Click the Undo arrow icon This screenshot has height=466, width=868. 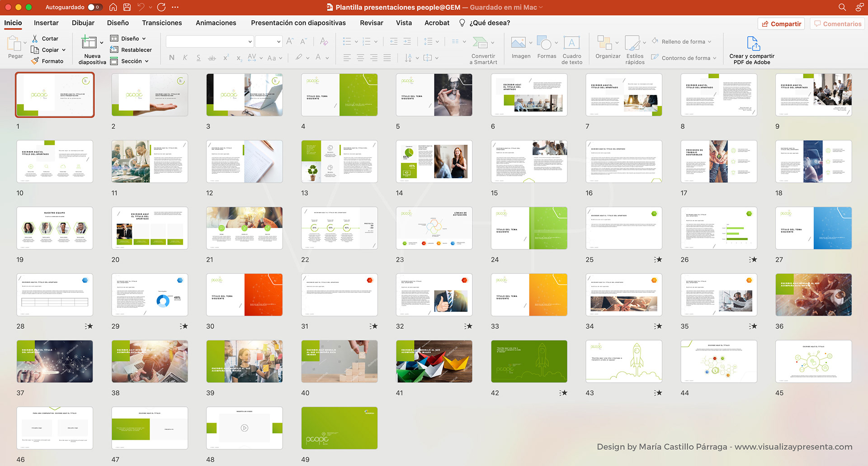[x=141, y=7]
